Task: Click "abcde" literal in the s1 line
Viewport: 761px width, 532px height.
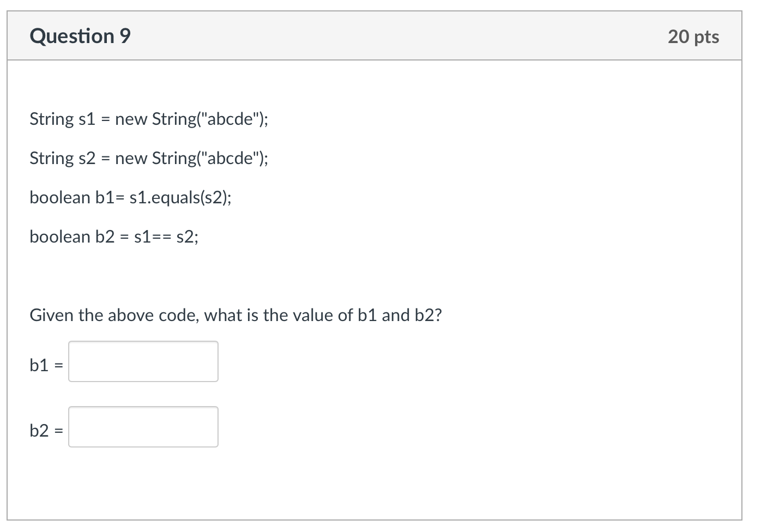Action: coord(229,119)
